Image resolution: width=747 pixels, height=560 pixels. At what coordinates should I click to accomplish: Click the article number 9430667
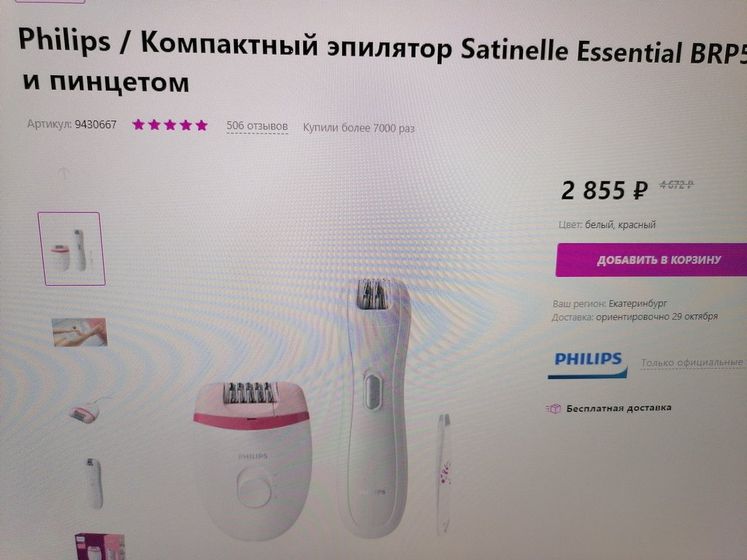(x=96, y=124)
